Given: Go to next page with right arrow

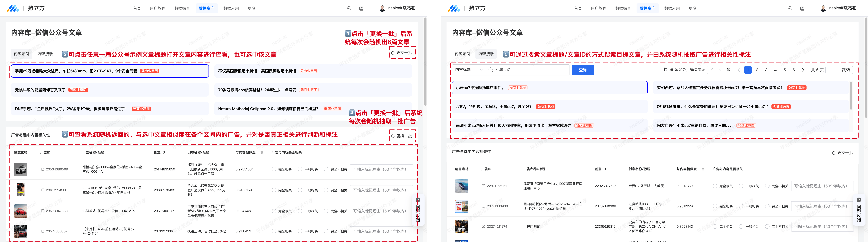Looking at the screenshot, I should [803, 70].
